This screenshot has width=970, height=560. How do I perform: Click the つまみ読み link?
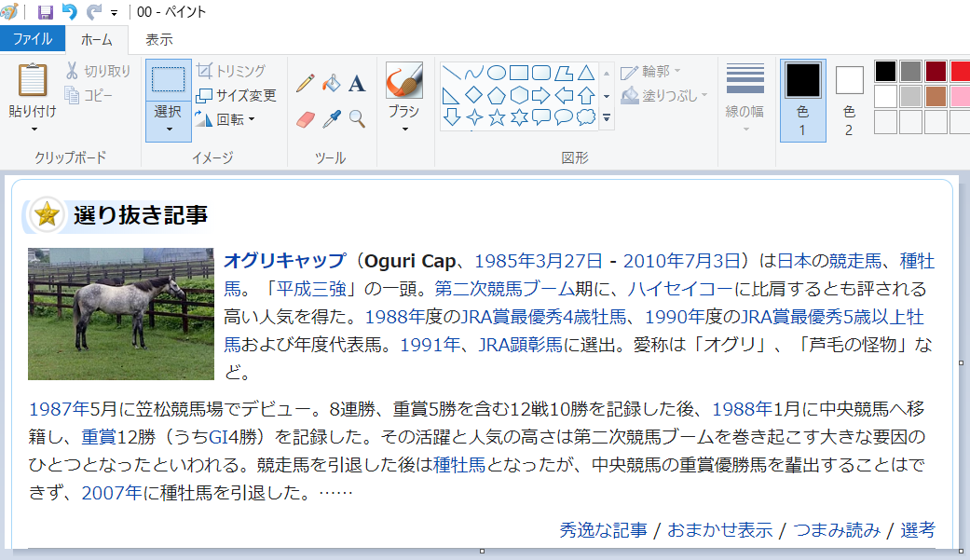837,530
